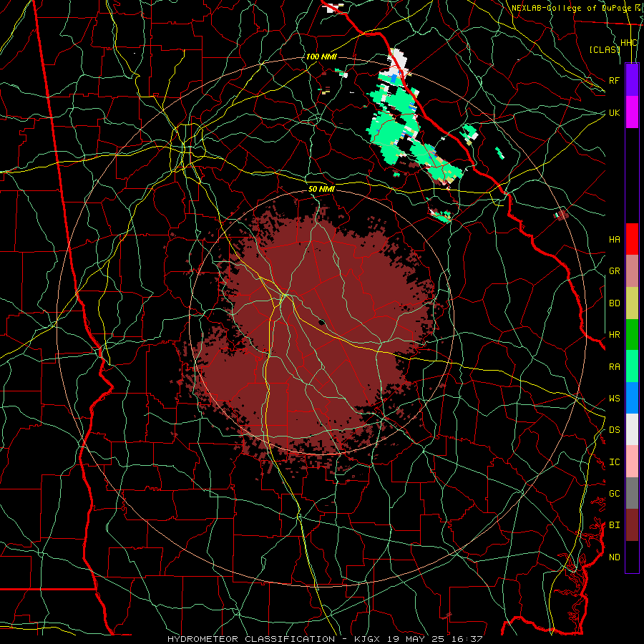The height and width of the screenshot is (644, 644).
Task: Click the 100 NMI range ring label
Action: 321,57
